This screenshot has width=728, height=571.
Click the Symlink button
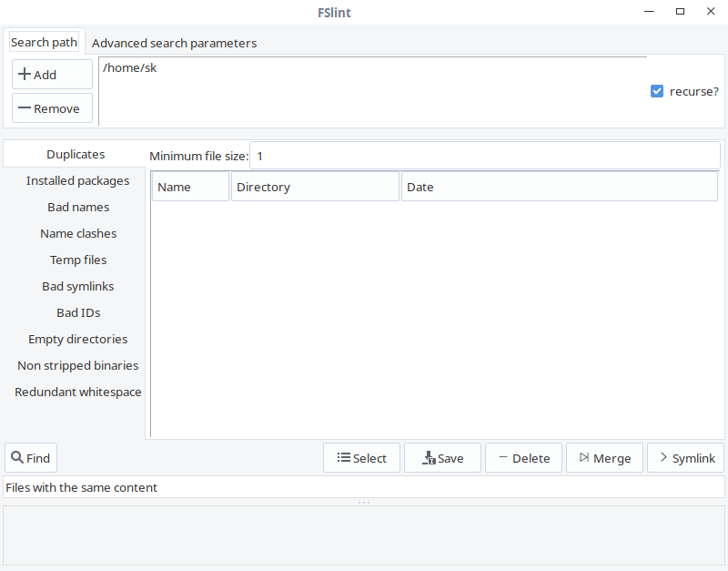tap(685, 458)
